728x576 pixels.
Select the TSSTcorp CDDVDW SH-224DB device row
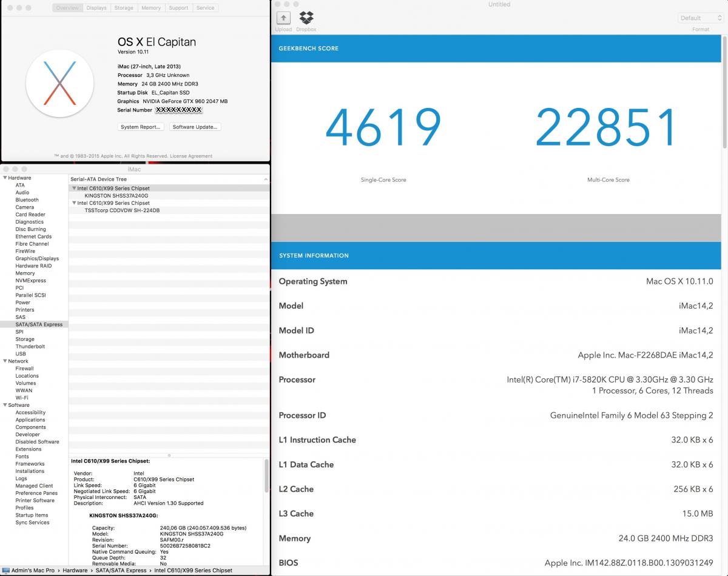[169, 210]
